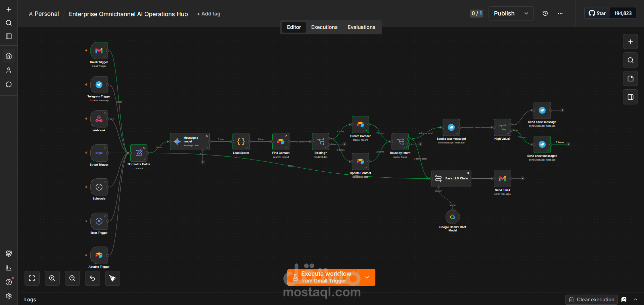Image resolution: width=644 pixels, height=305 pixels.
Task: Open the Schedule trigger node
Action: [x=99, y=187]
